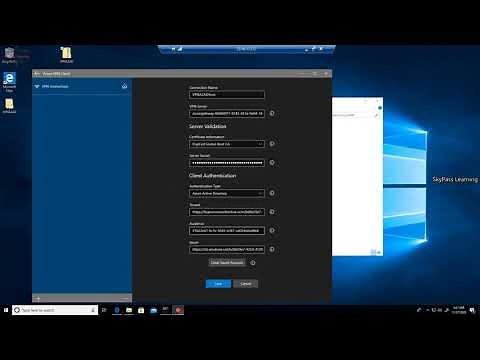Click the Connection Name input field
480x360 pixels.
[227, 95]
